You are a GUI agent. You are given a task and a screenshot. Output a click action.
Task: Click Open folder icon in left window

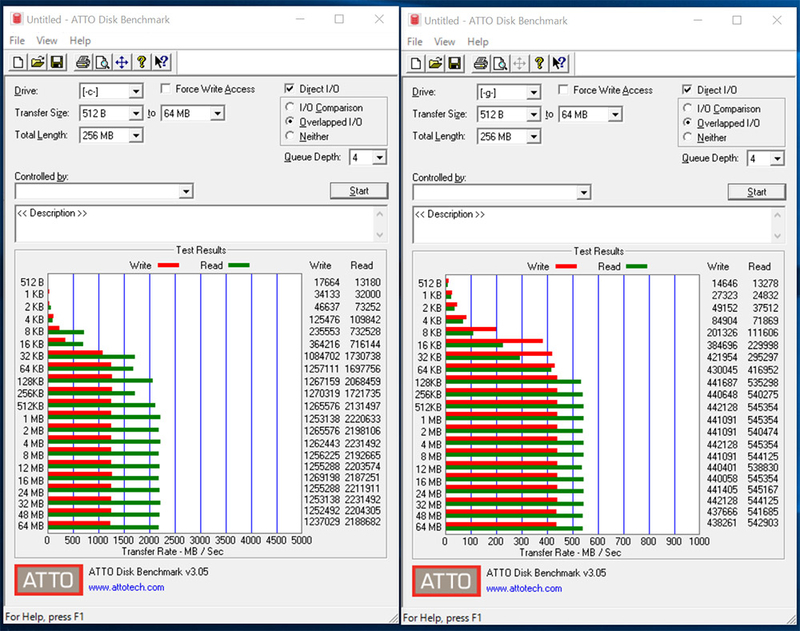pyautogui.click(x=37, y=62)
